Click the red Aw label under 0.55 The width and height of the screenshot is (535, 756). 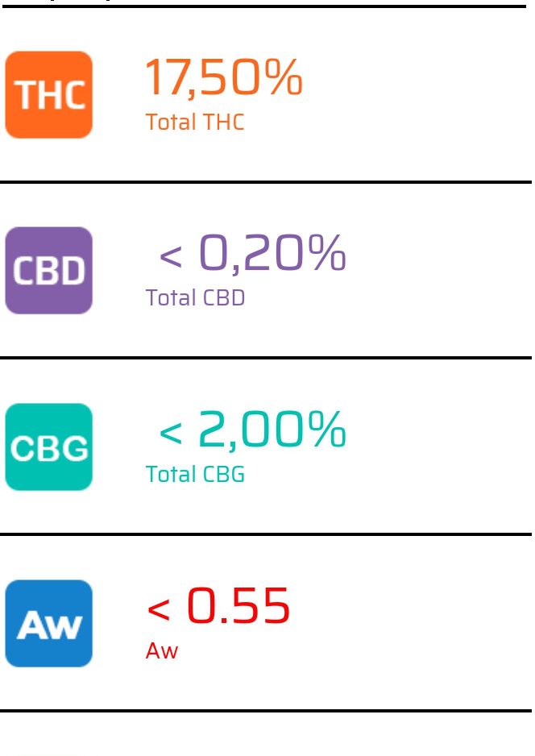[x=162, y=651]
